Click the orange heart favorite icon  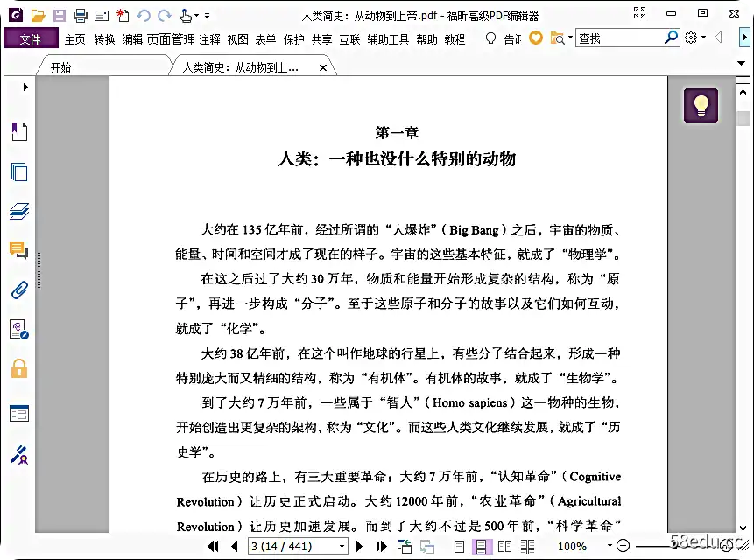coord(536,38)
